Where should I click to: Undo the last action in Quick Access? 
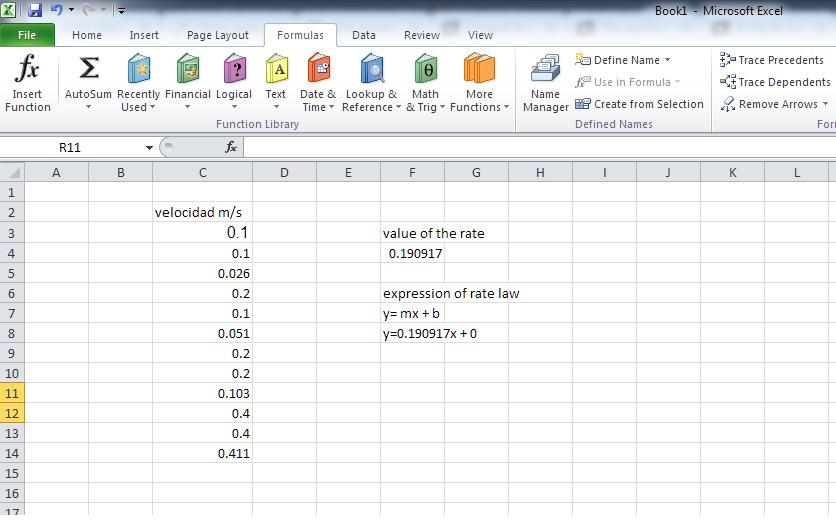(56, 10)
